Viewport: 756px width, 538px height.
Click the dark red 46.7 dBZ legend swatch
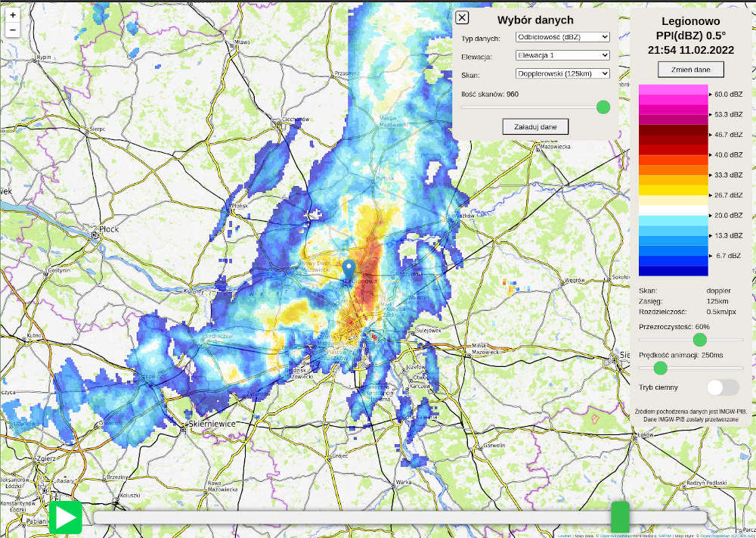[x=673, y=134]
